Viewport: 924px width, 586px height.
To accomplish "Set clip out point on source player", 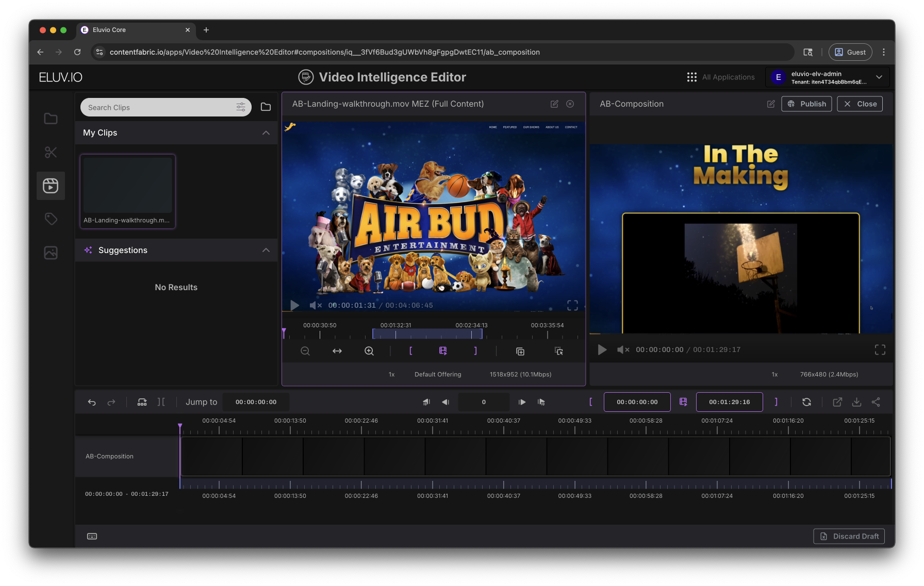I will click(x=475, y=351).
